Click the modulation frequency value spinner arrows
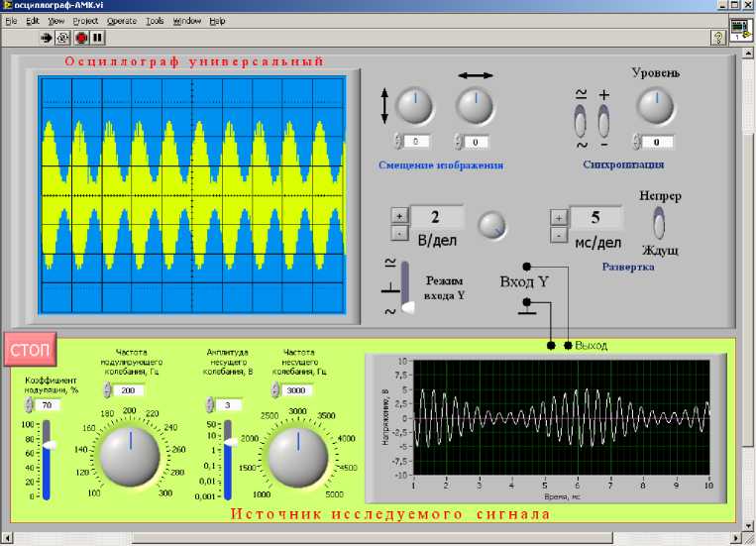The image size is (756, 546). coord(109,390)
